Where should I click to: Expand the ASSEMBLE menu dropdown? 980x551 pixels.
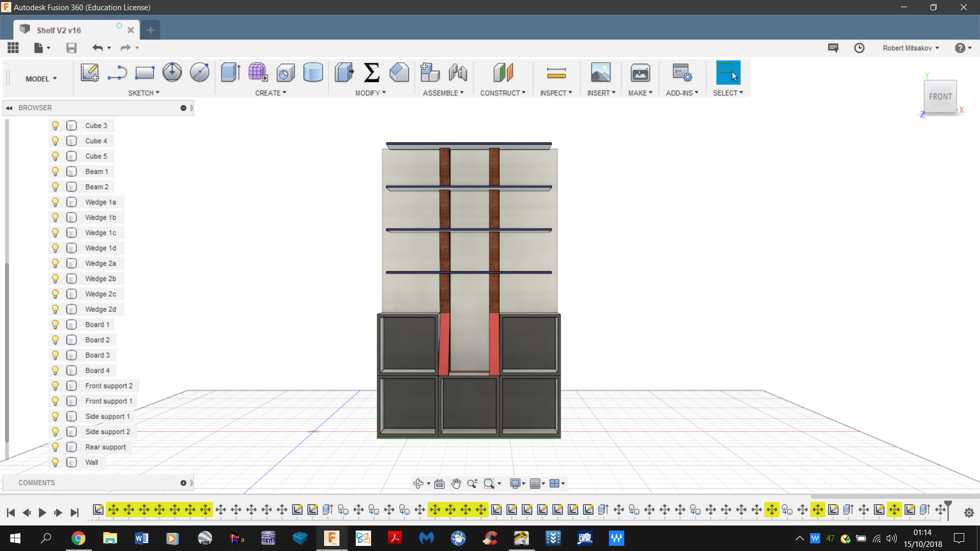coord(443,93)
